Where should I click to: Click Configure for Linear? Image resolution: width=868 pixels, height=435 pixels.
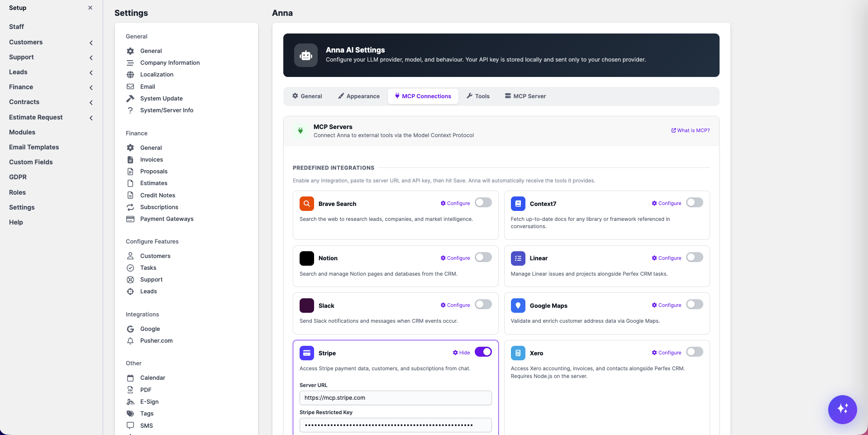667,258
